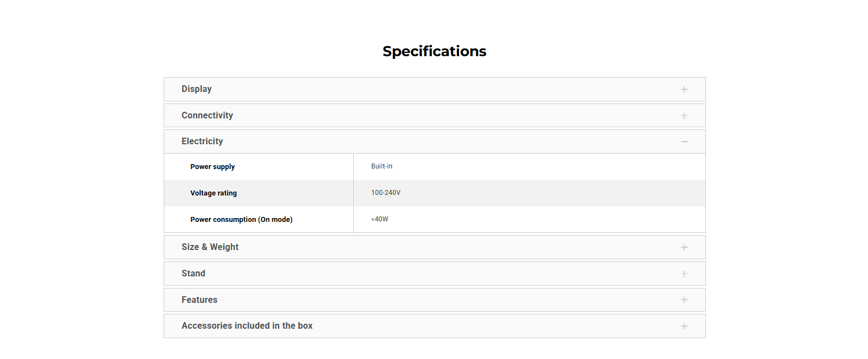Image resolution: width=868 pixels, height=359 pixels.
Task: Select the Power supply label
Action: tap(213, 167)
